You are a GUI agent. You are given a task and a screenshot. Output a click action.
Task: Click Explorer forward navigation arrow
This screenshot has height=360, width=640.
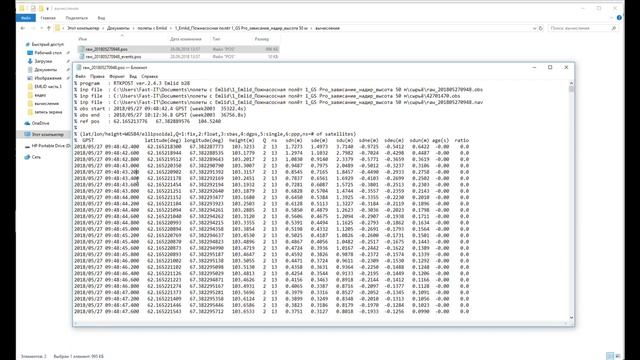point(33,28)
